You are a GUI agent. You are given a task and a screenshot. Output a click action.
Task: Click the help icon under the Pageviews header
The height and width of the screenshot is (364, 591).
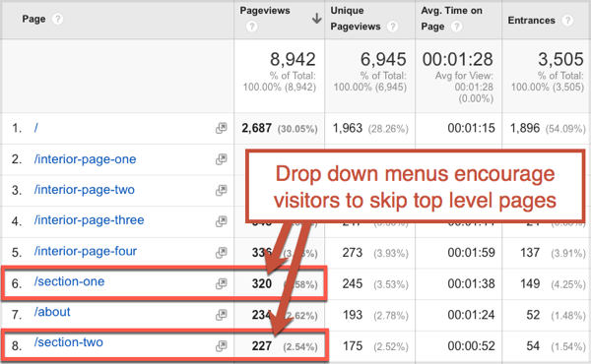click(x=252, y=27)
